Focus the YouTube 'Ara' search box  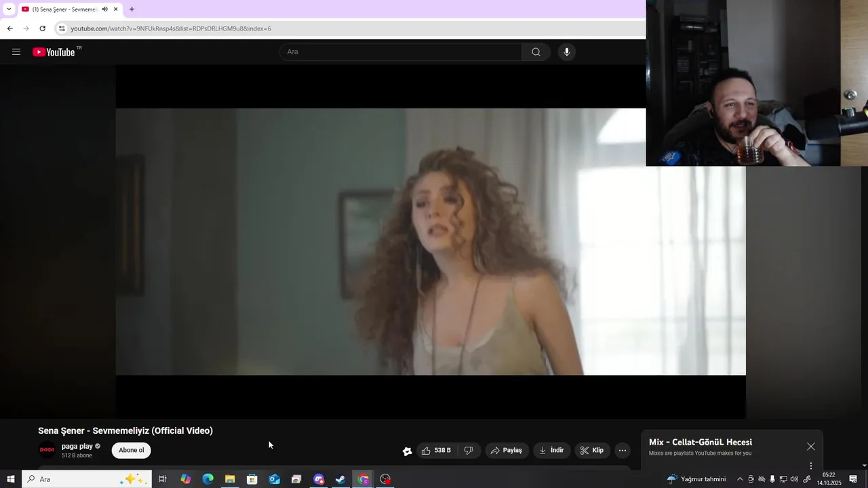pos(401,52)
